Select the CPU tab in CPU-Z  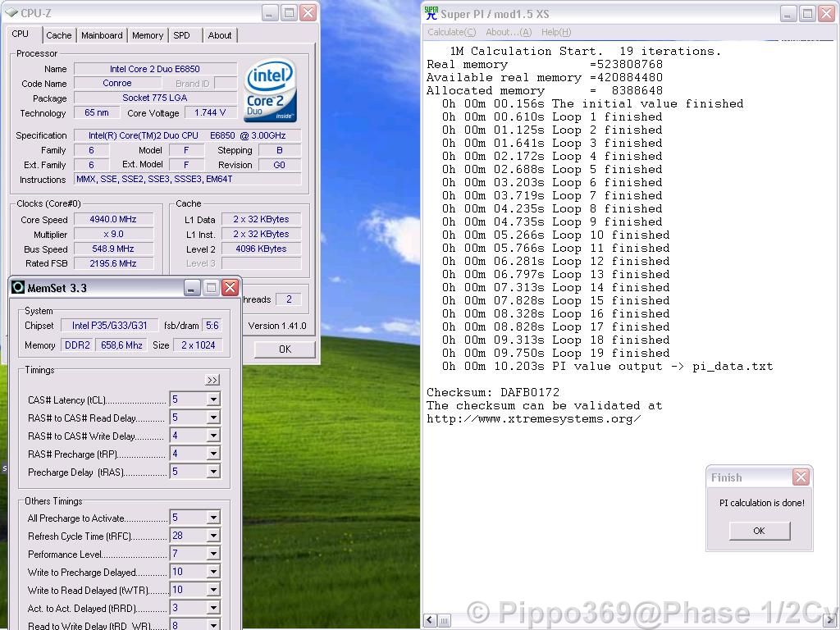tap(21, 34)
